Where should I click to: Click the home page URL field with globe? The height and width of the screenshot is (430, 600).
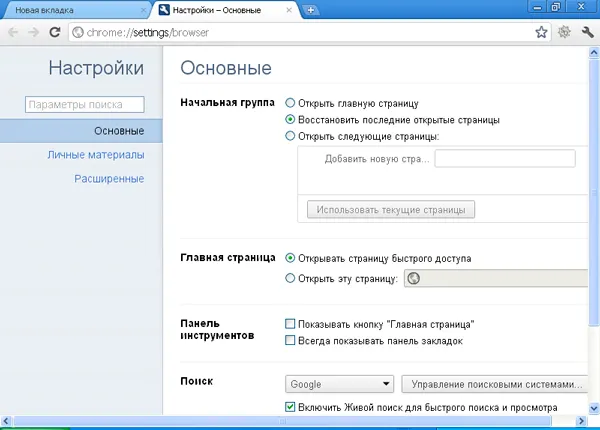[496, 278]
